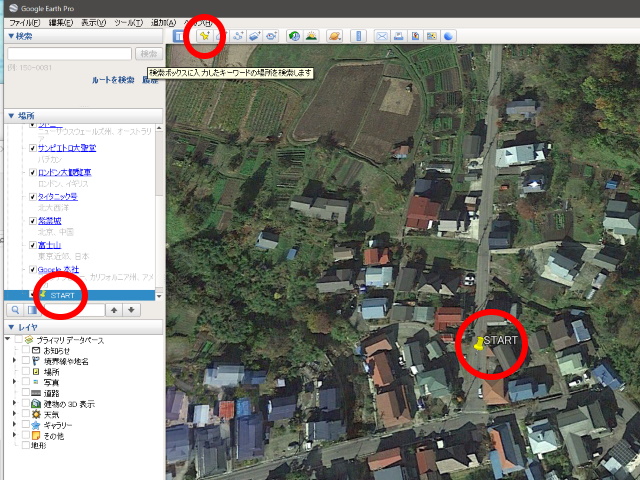Expand the ギャラリー layer node
The width and height of the screenshot is (640, 480).
coord(15,424)
